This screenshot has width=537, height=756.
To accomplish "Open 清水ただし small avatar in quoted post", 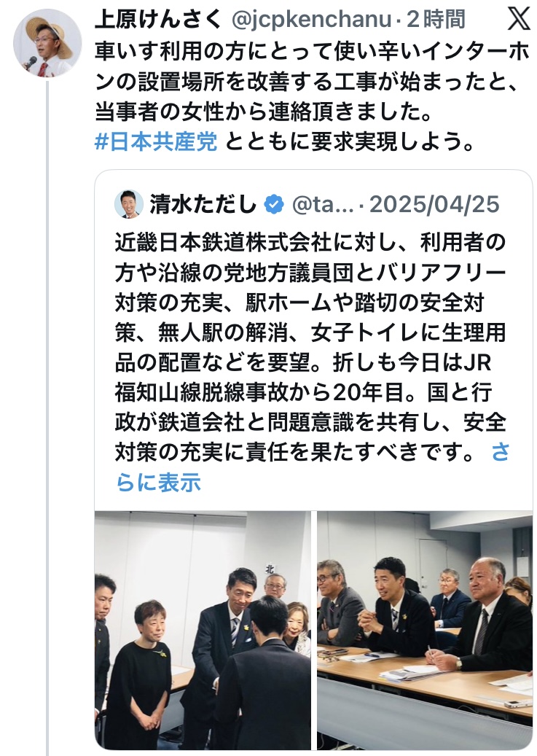I will click(129, 204).
